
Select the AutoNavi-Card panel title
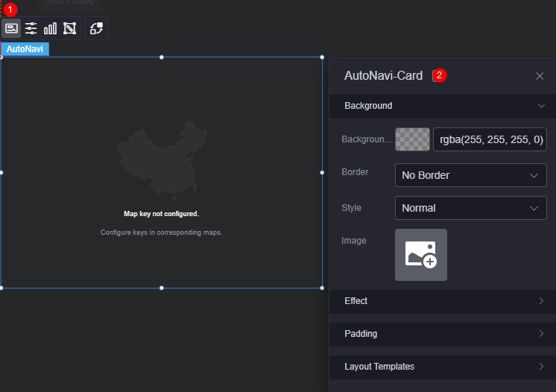point(383,75)
